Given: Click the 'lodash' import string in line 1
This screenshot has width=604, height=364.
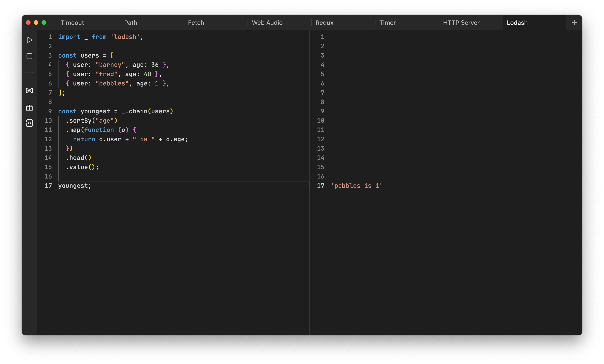Looking at the screenshot, I should pyautogui.click(x=125, y=37).
